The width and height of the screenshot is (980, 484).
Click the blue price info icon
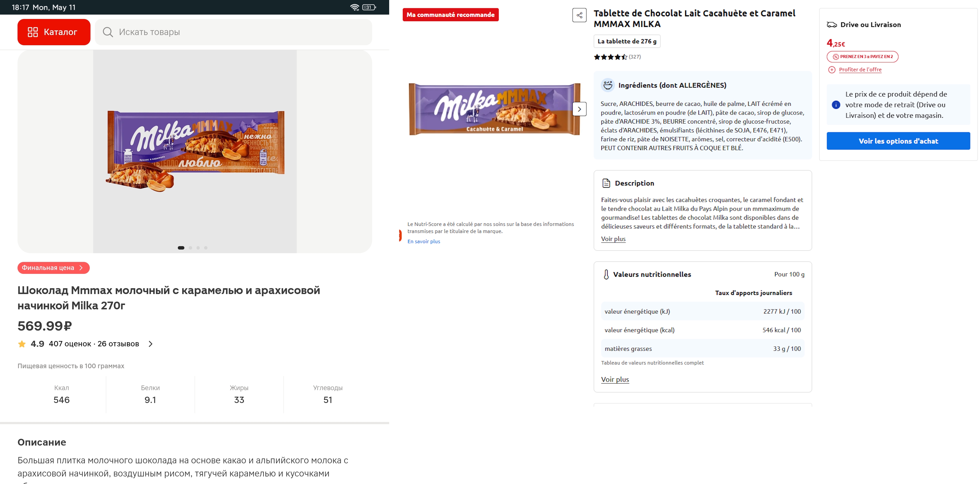click(x=836, y=105)
